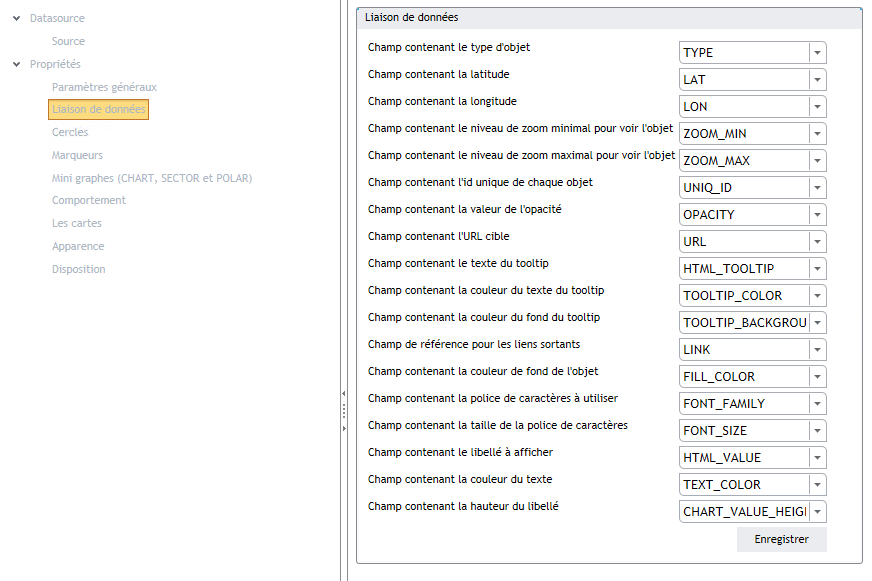Go to the Marqueurs section
Image resolution: width=872 pixels, height=581 pixels.
(77, 155)
